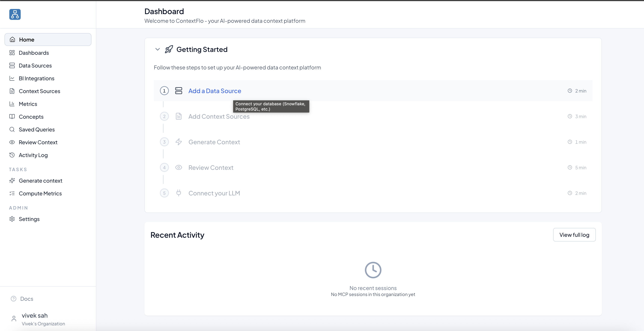Open the Generate context sparkle icon
The width and height of the screenshot is (644, 331).
[12, 181]
